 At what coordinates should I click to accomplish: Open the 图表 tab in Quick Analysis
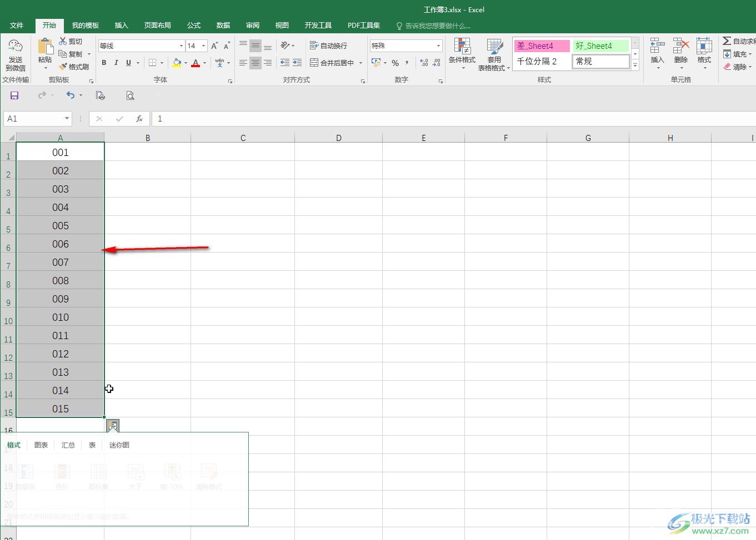pyautogui.click(x=41, y=445)
